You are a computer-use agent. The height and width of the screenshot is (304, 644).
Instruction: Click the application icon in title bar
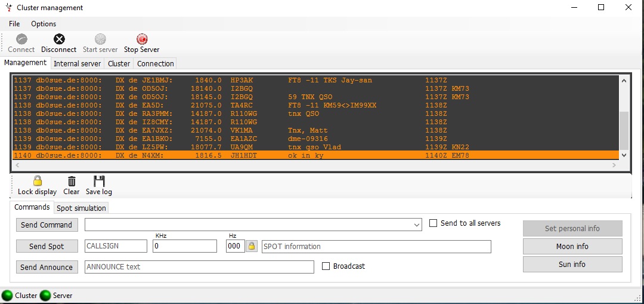pyautogui.click(x=9, y=7)
